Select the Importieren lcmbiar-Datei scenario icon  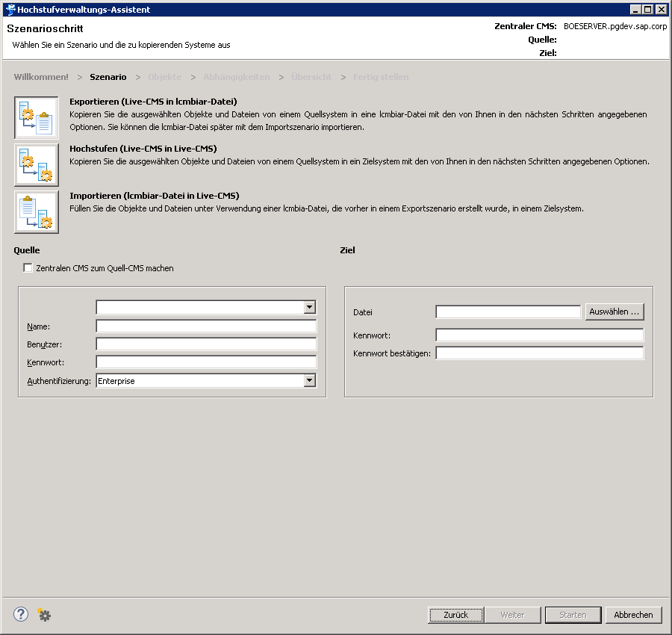(x=36, y=212)
